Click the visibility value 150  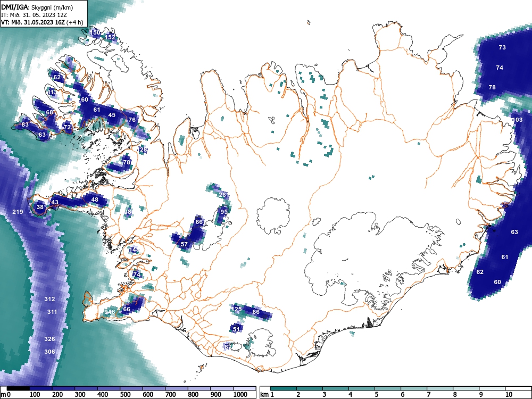pyautogui.click(x=96, y=32)
